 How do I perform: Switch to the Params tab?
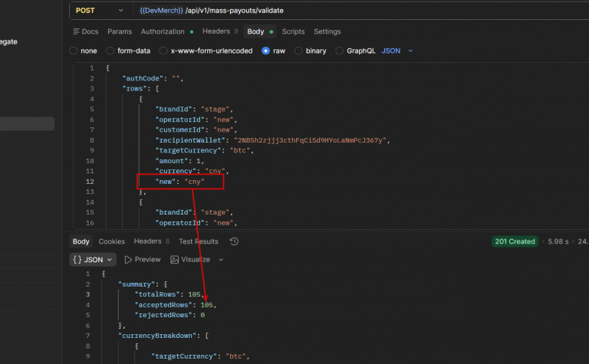(x=120, y=31)
